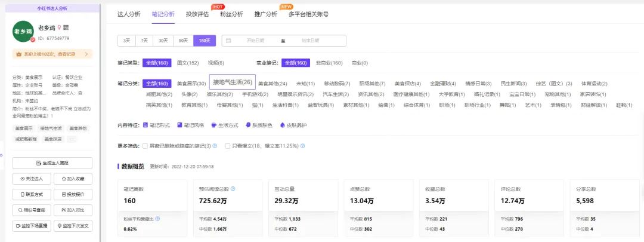Open the 粉丝分析 tab
644x242 pixels.
(x=231, y=14)
